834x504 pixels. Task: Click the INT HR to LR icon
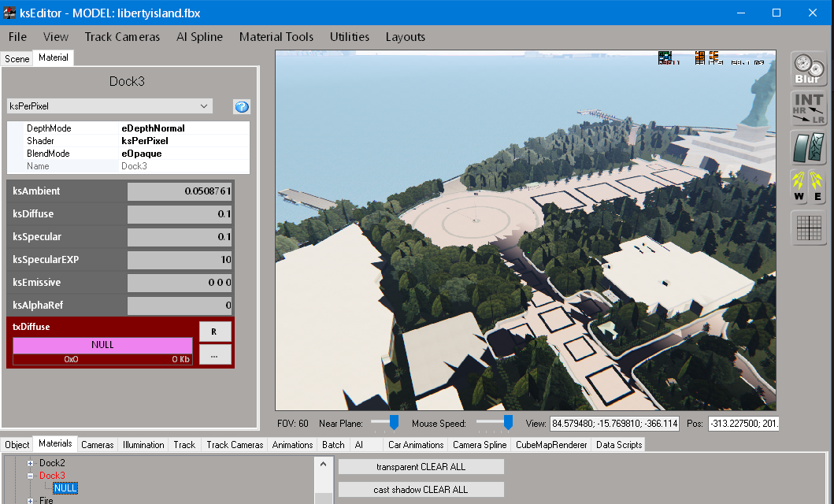click(809, 109)
